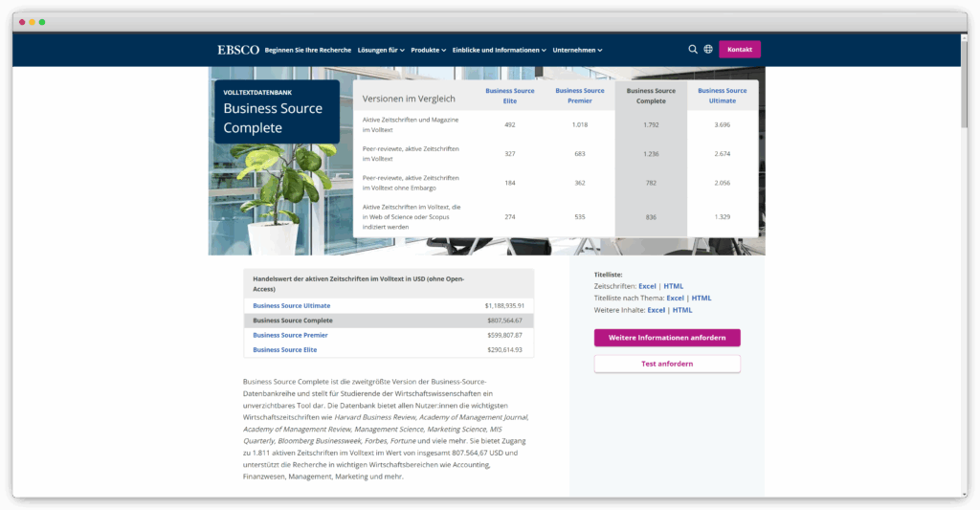Click cell value 3.696 in Ultimate column
This screenshot has height=510, width=980.
pos(722,125)
